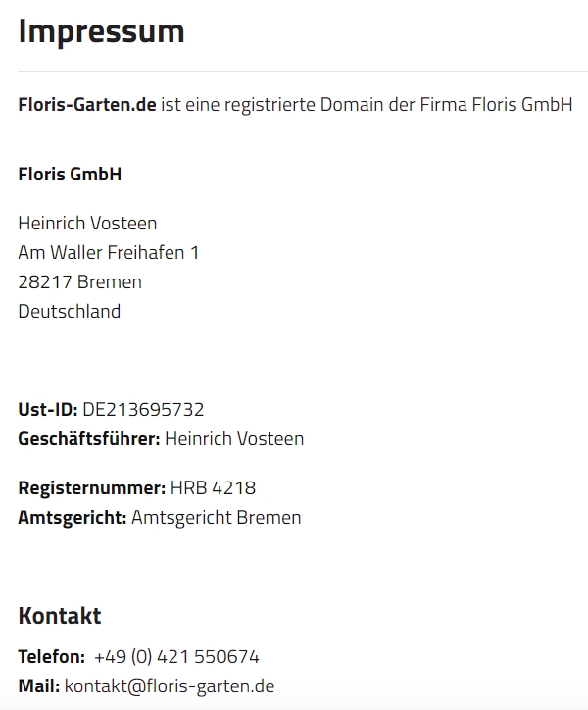
Task: Click the street address Am Waller Freihafen 1
Action: click(108, 253)
